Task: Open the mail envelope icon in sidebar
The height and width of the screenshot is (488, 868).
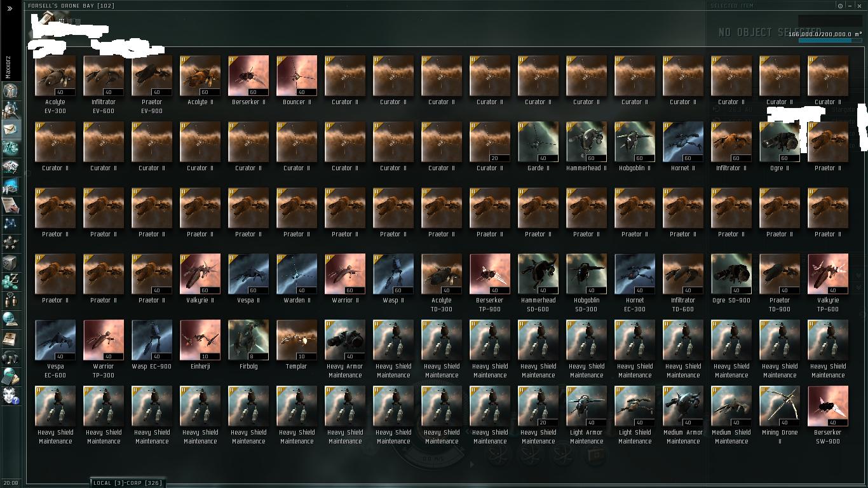Action: click(x=10, y=128)
